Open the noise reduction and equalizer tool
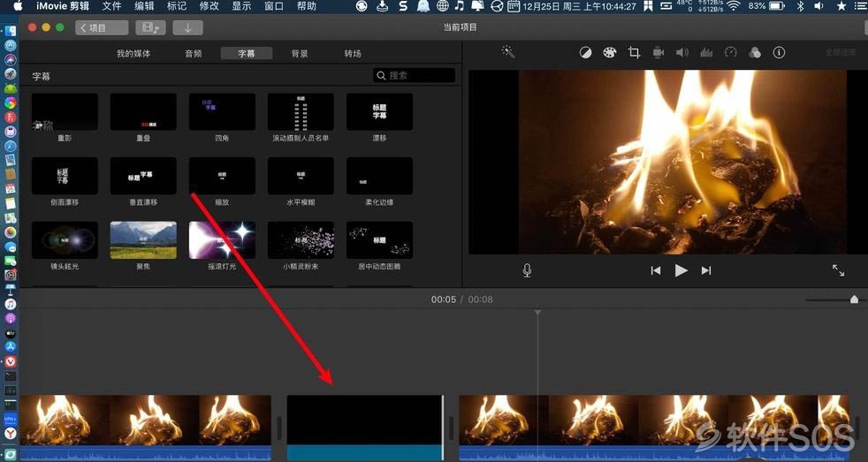The image size is (868, 462). (706, 53)
